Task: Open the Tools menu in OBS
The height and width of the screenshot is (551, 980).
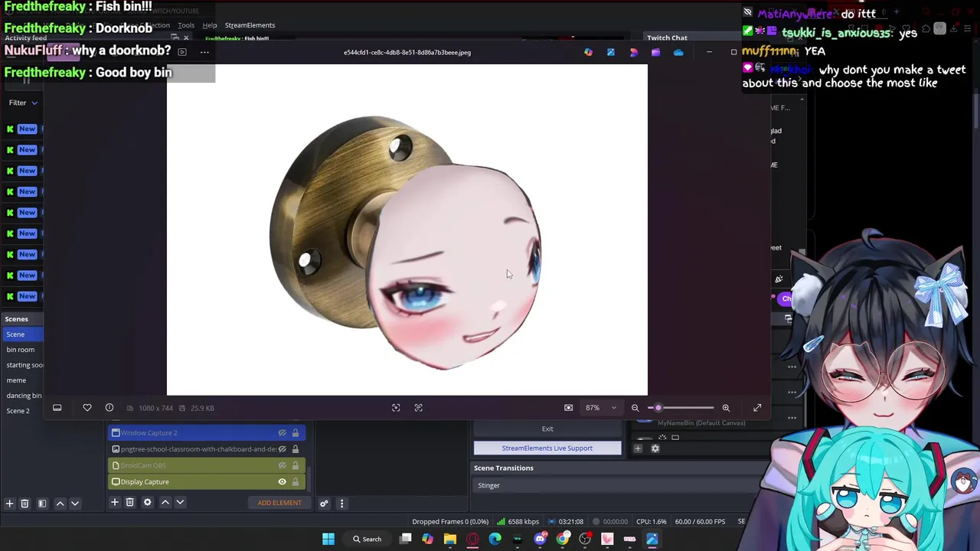Action: tap(186, 25)
